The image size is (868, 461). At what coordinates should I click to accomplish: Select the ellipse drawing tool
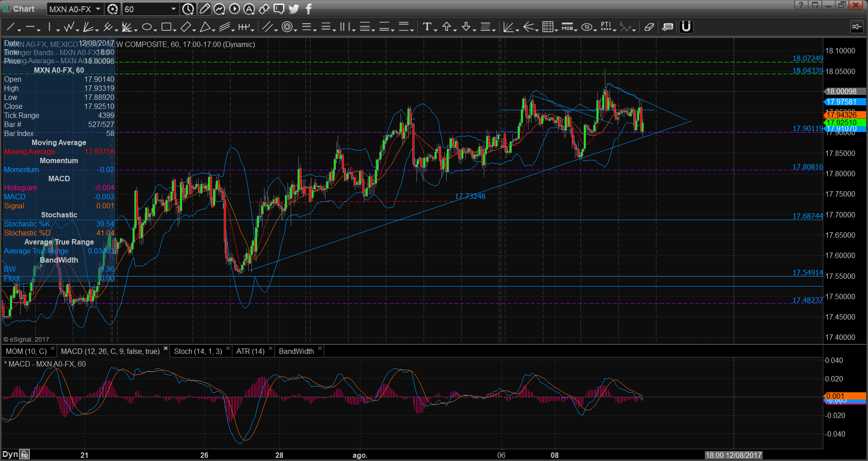point(146,27)
